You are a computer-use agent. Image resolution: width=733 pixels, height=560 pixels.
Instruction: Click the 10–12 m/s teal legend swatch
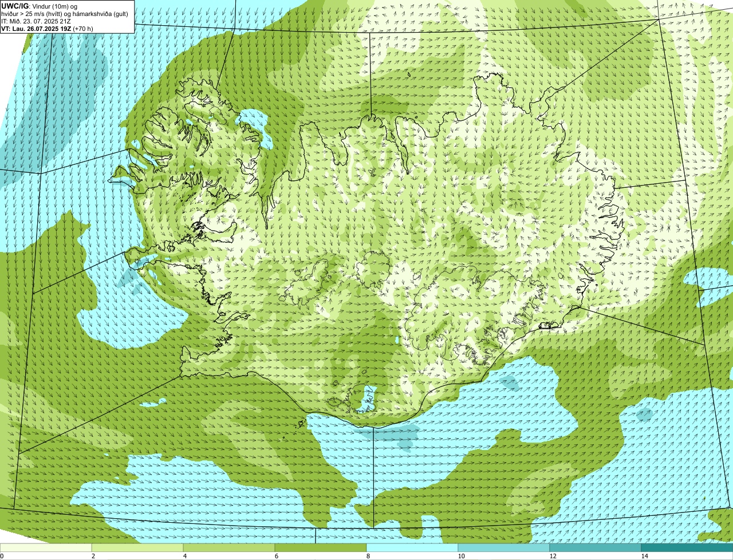504,548
